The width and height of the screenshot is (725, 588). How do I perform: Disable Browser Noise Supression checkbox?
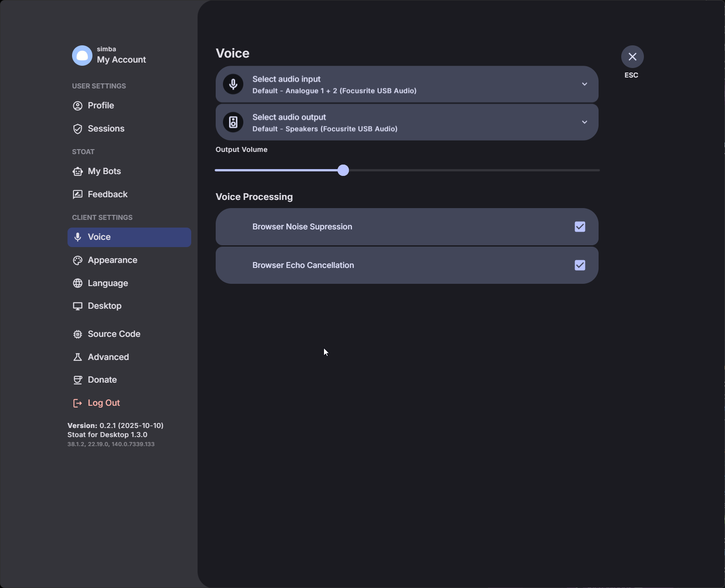point(580,227)
